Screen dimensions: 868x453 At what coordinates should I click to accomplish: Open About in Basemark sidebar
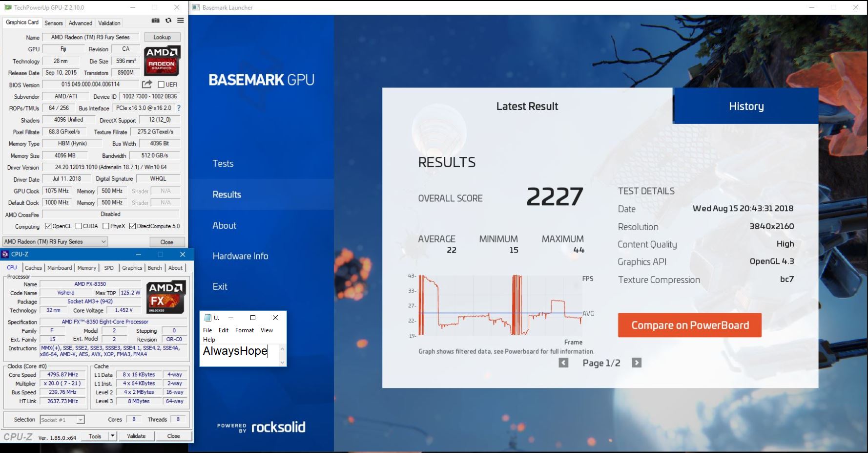pos(225,225)
